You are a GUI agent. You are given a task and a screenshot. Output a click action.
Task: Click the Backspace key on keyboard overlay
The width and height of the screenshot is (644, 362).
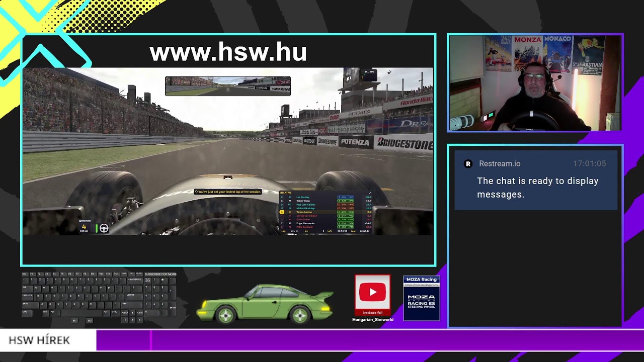(x=135, y=281)
